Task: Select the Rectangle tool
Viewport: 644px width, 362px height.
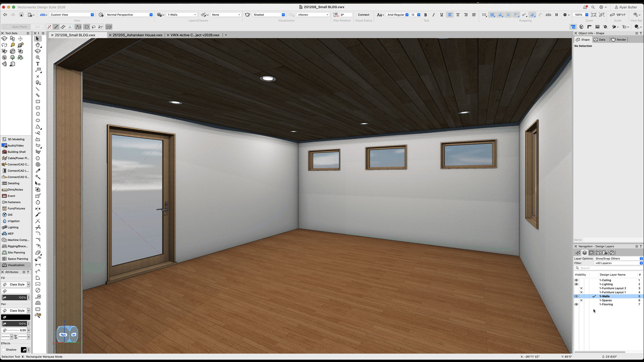Action: (38, 102)
